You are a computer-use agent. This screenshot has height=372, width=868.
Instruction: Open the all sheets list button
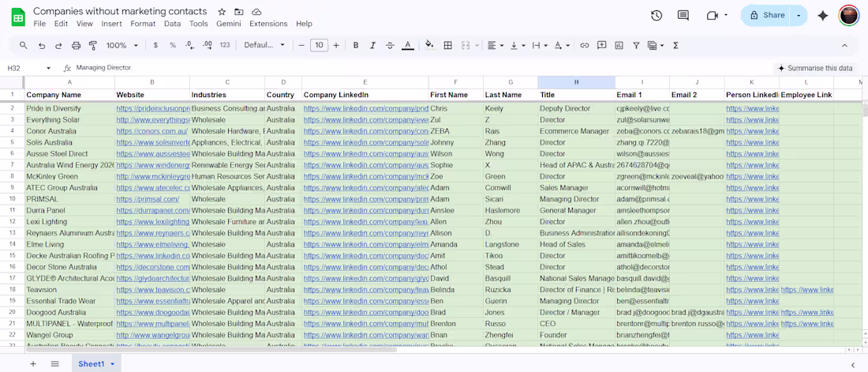54,363
